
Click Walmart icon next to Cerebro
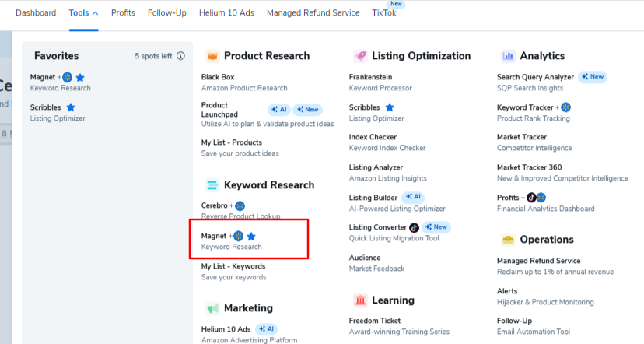click(240, 205)
